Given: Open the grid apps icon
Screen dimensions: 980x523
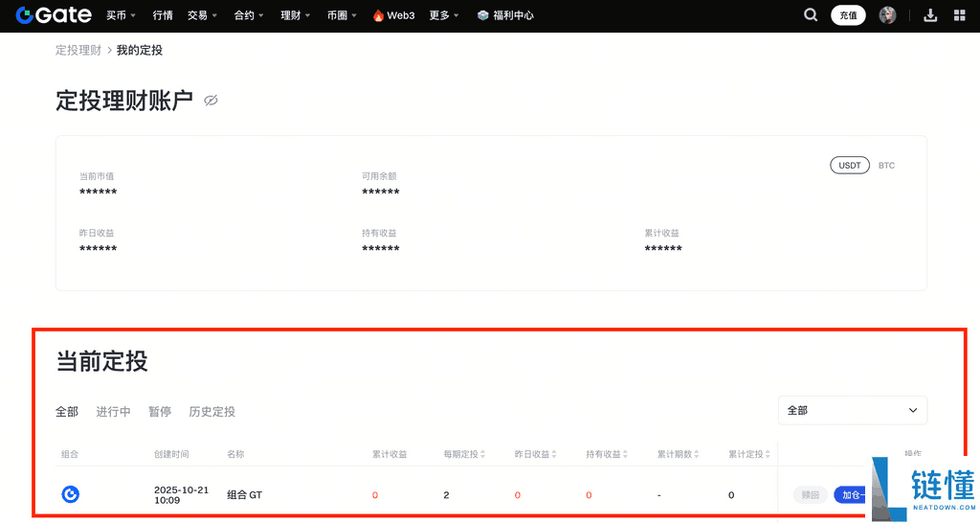Looking at the screenshot, I should pyautogui.click(x=959, y=15).
